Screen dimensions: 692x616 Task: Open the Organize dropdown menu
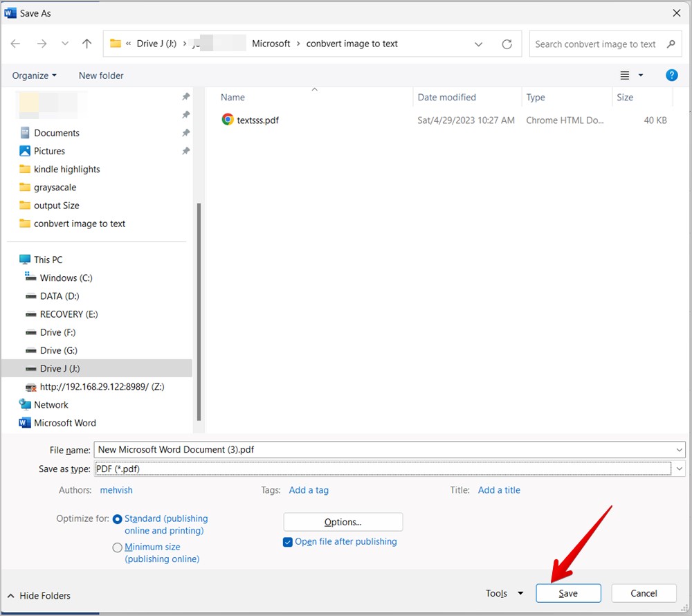pyautogui.click(x=34, y=75)
